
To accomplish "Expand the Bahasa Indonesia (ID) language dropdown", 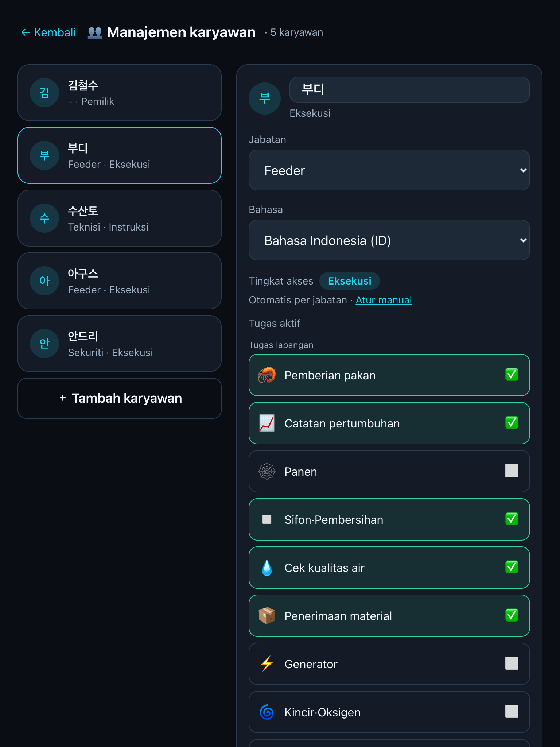I will [x=389, y=240].
